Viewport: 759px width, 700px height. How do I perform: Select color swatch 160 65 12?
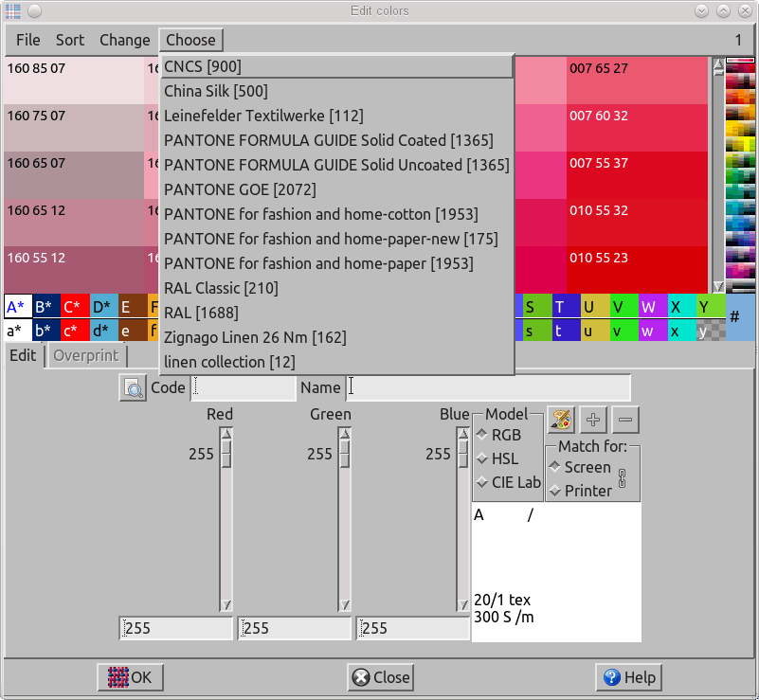click(x=74, y=223)
